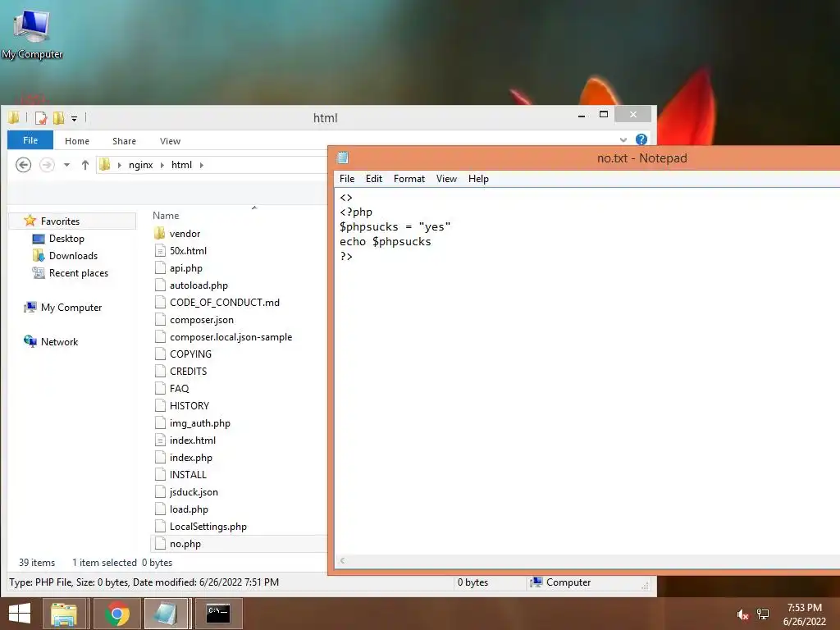Select autoload.php file icon
840x630 pixels.
coord(160,285)
